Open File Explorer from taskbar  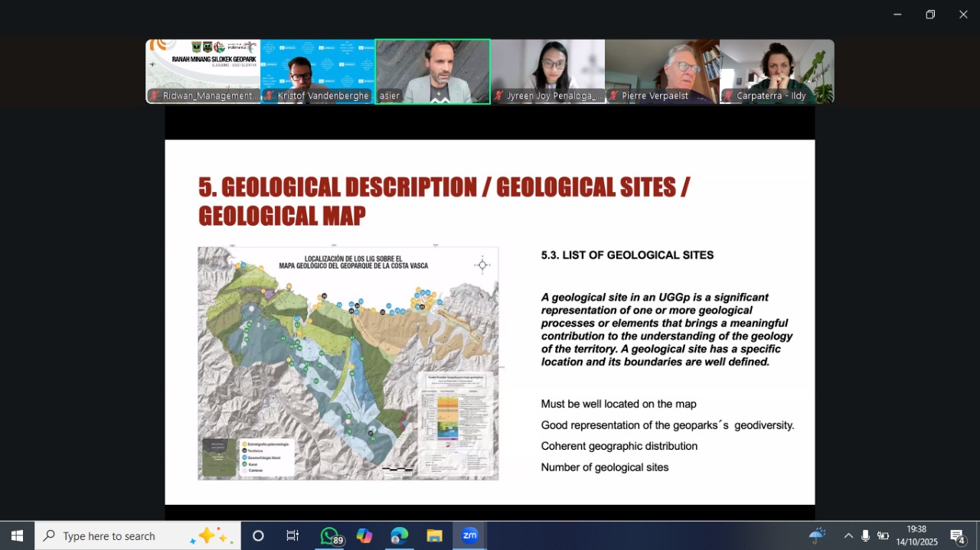(x=434, y=536)
